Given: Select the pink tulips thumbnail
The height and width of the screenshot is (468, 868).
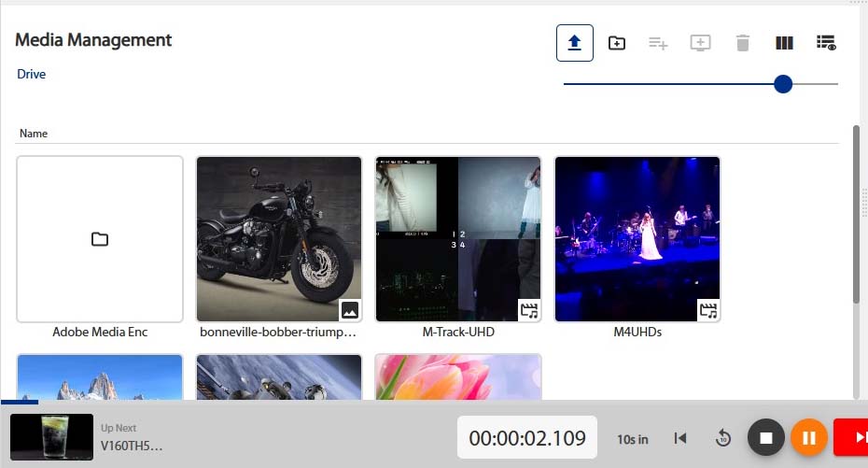Looking at the screenshot, I should click(x=458, y=376).
